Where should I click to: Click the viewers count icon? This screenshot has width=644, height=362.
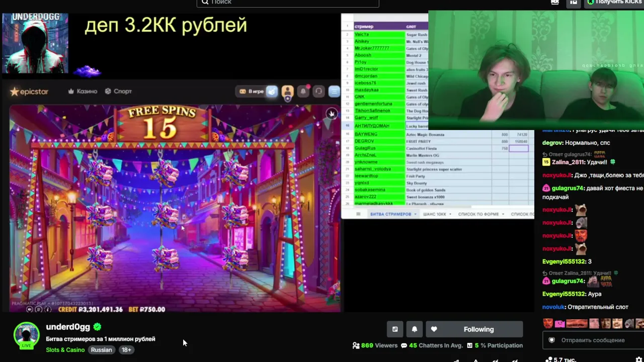pos(356,345)
